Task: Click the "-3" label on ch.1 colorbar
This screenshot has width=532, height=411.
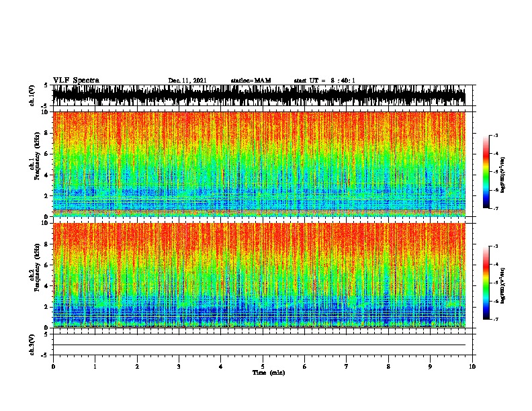Action: coord(495,136)
